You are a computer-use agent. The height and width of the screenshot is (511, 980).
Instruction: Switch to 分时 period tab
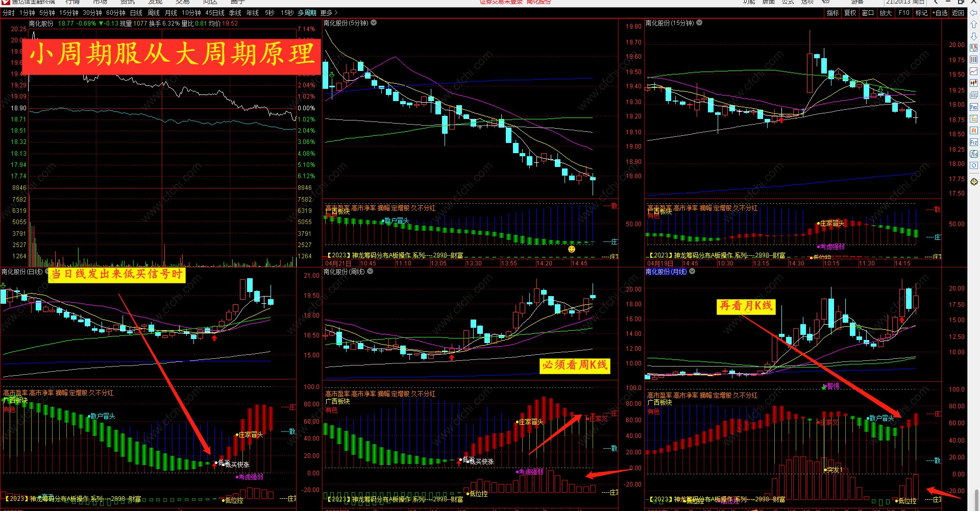coord(8,13)
